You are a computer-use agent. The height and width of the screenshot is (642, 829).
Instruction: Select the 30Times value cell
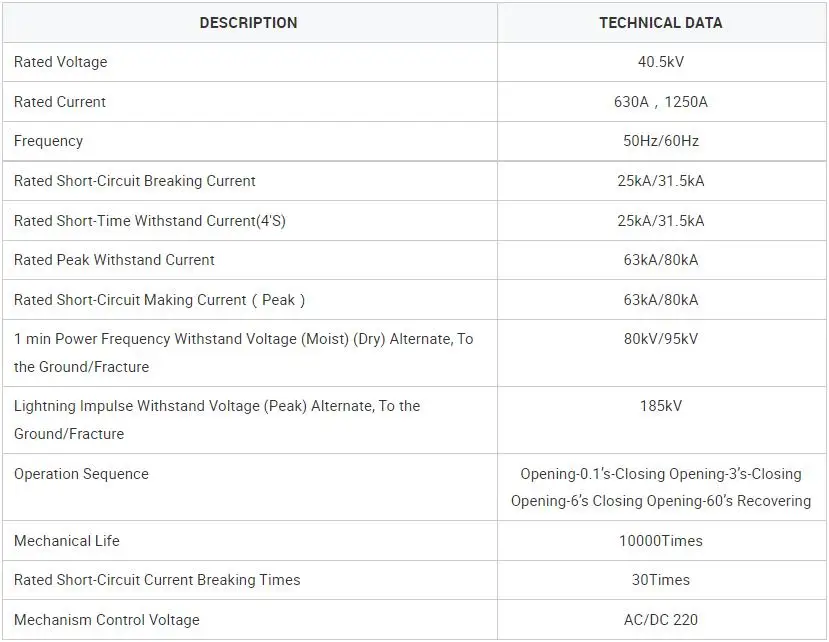660,580
